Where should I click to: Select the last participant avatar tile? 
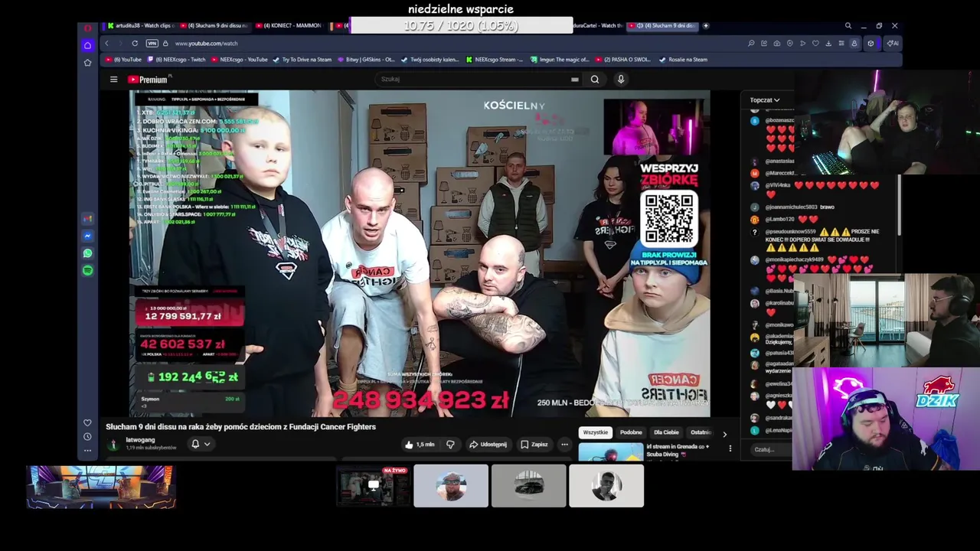pyautogui.click(x=606, y=486)
